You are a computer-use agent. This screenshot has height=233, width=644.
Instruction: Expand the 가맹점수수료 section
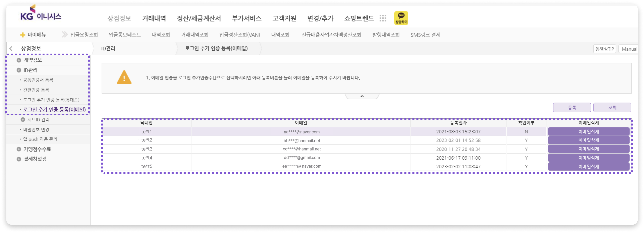pyautogui.click(x=19, y=149)
